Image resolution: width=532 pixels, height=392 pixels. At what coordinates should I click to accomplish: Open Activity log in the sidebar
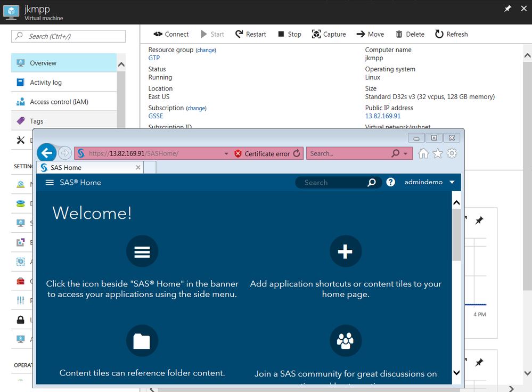[64, 82]
